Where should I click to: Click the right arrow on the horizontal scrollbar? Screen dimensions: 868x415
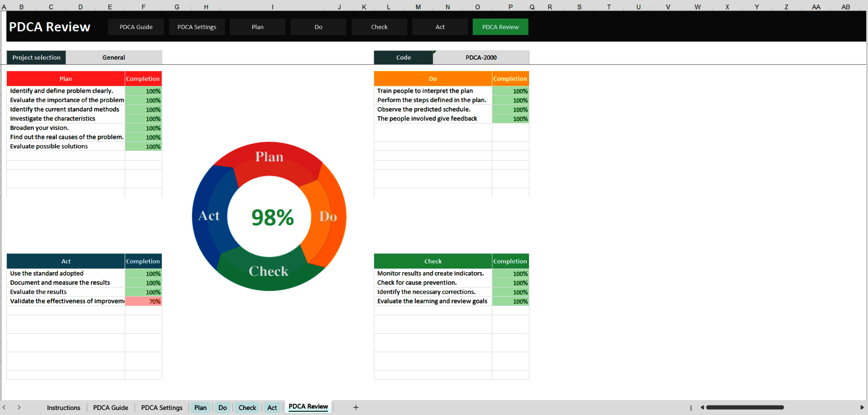861,407
